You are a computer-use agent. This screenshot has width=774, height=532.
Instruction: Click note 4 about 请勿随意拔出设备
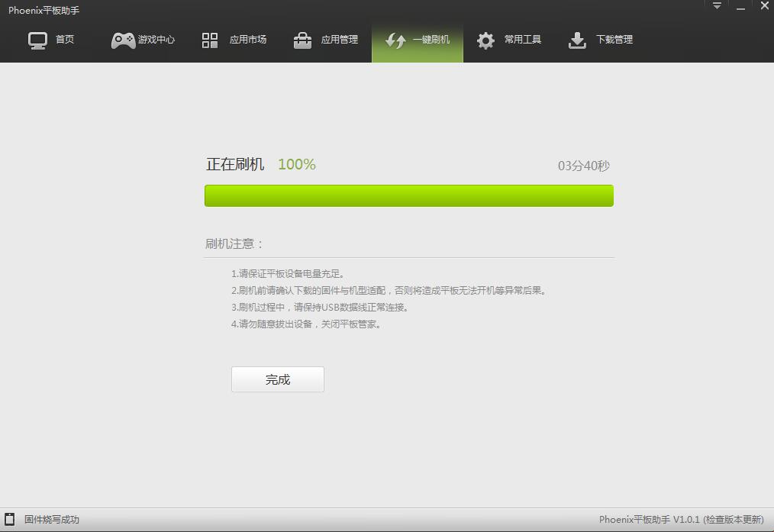(x=306, y=324)
